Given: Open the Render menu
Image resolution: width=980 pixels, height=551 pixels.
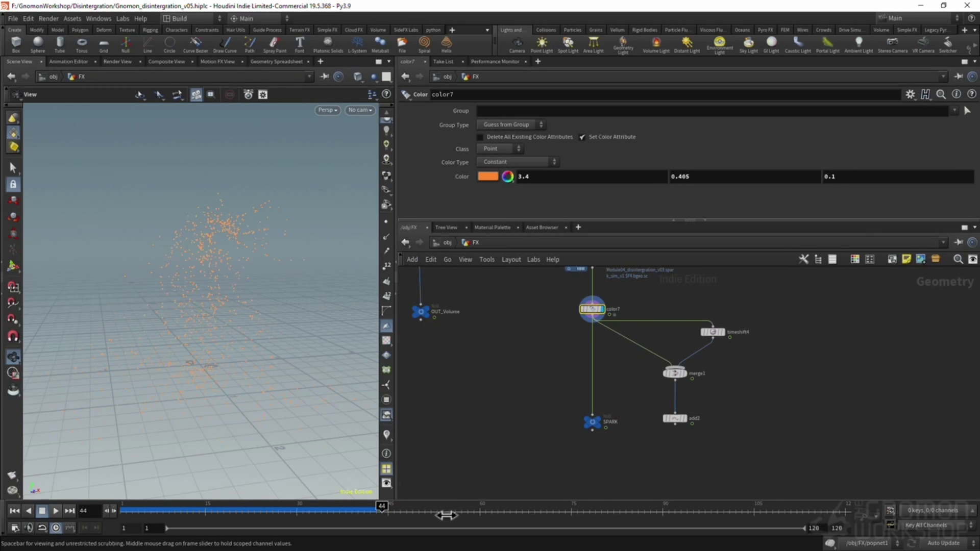Looking at the screenshot, I should (48, 18).
